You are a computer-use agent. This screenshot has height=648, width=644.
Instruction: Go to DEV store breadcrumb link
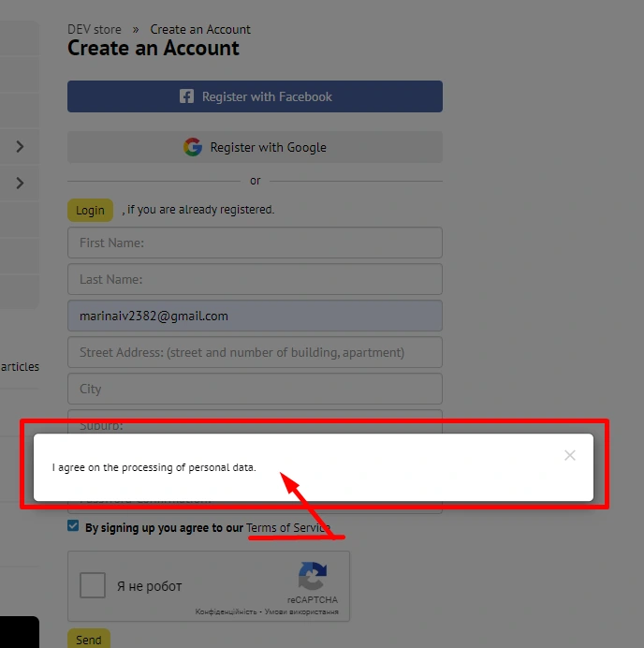pos(95,30)
